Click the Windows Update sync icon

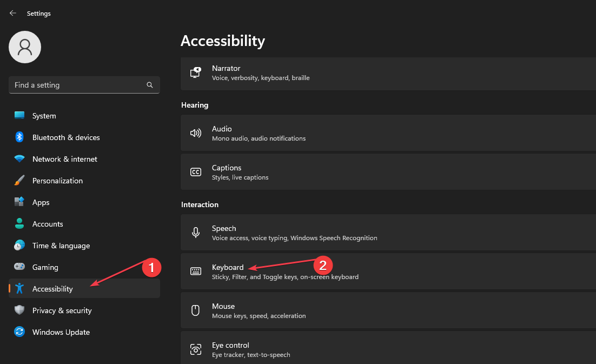[x=19, y=332]
